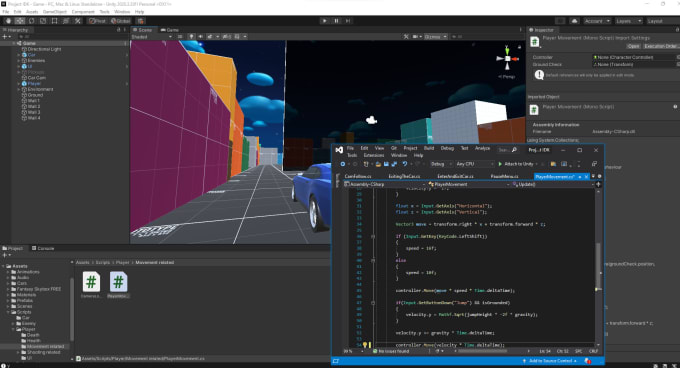The height and width of the screenshot is (368, 680).
Task: Expand the Car object in Hierarchy
Action: pos(19,55)
